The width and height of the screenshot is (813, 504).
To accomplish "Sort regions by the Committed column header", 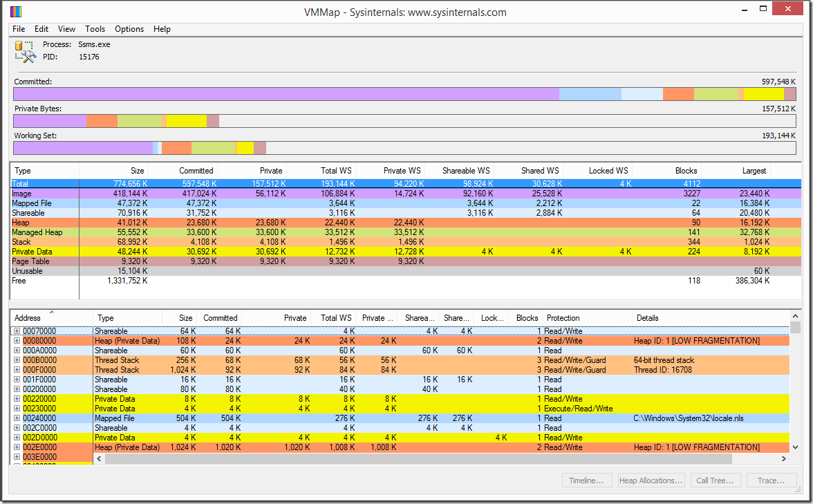I will pyautogui.click(x=220, y=317).
